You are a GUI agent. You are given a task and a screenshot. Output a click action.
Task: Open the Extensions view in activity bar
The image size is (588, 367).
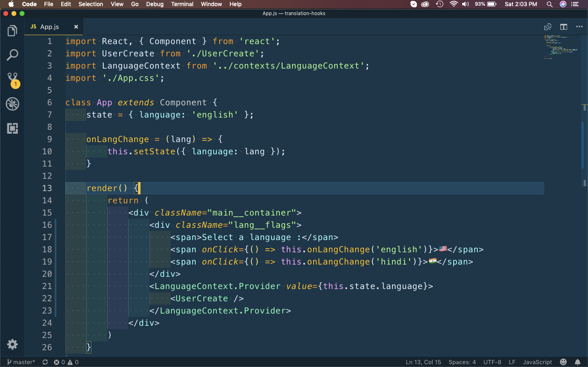tap(12, 128)
